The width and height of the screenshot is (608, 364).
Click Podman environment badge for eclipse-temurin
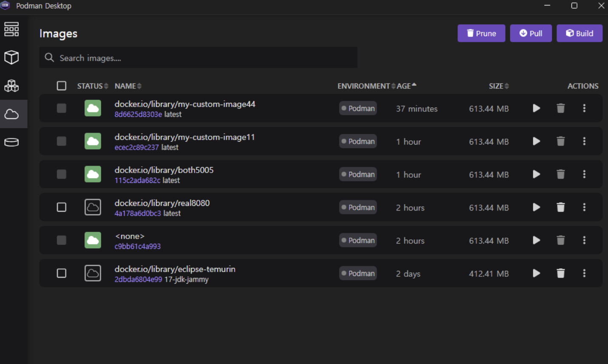[358, 273]
